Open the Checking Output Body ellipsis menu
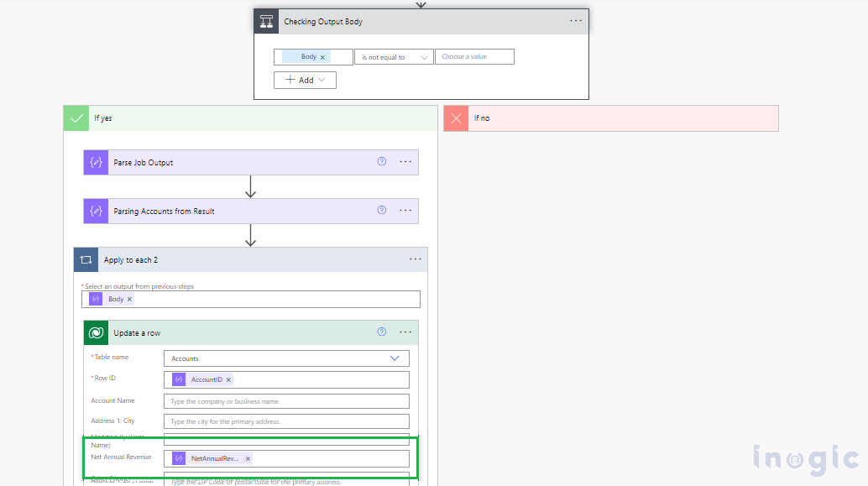This screenshot has height=486, width=868. (x=576, y=21)
